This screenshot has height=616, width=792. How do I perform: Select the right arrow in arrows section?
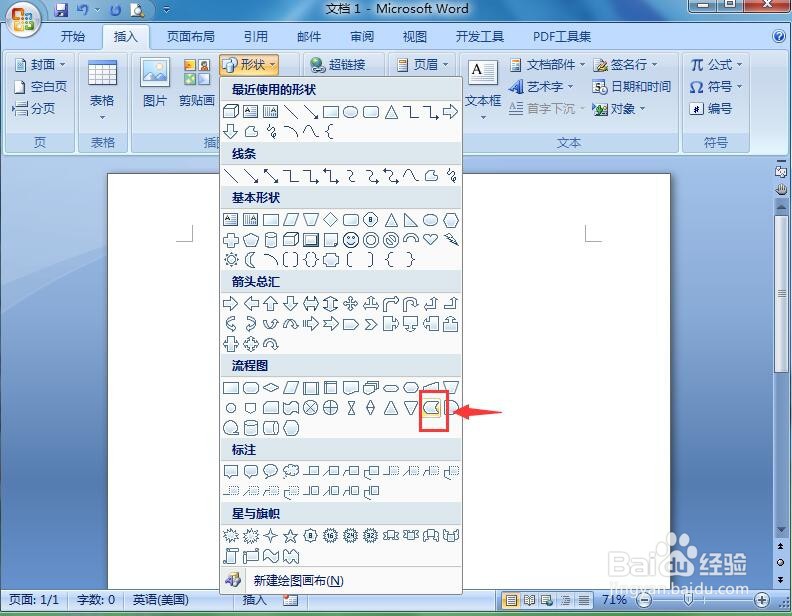tap(230, 303)
